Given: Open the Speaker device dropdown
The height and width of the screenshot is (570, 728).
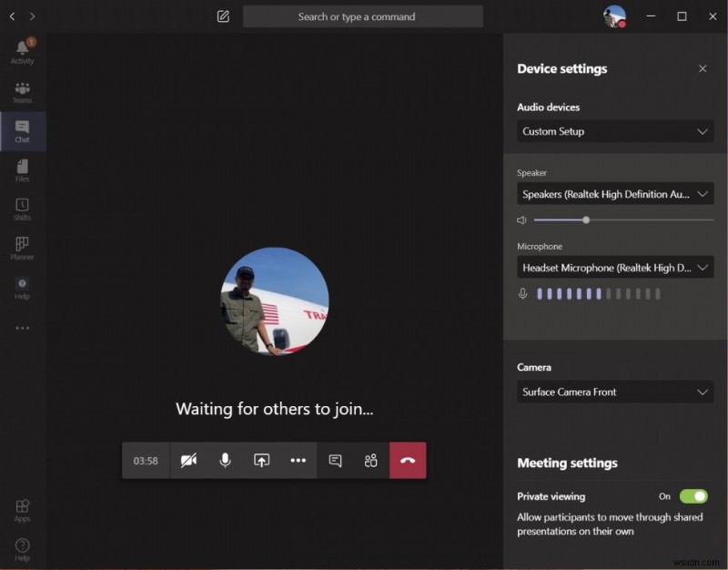Looking at the screenshot, I should (615, 194).
